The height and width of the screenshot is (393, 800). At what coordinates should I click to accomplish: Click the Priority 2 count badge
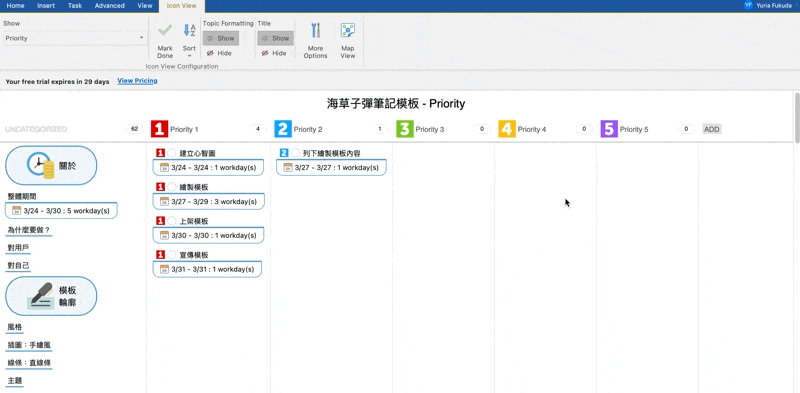pos(380,129)
